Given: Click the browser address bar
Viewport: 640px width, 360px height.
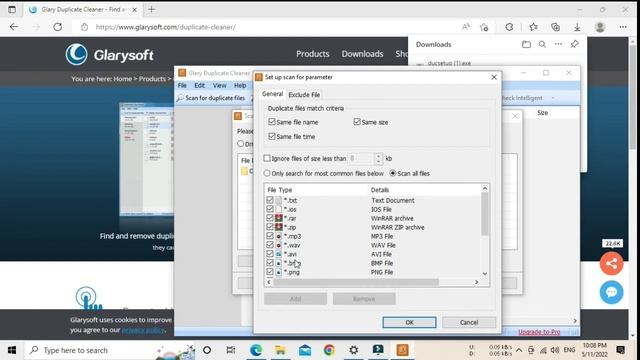Looking at the screenshot, I should [269, 27].
